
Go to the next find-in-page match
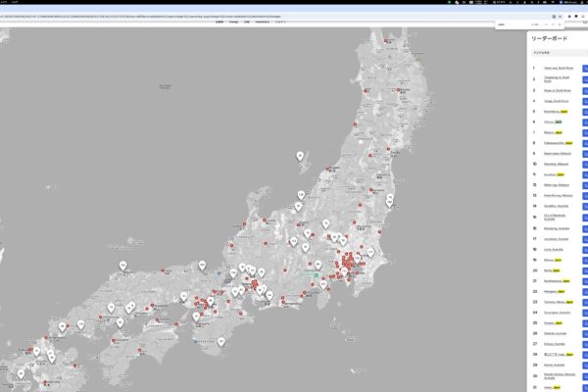555,24
